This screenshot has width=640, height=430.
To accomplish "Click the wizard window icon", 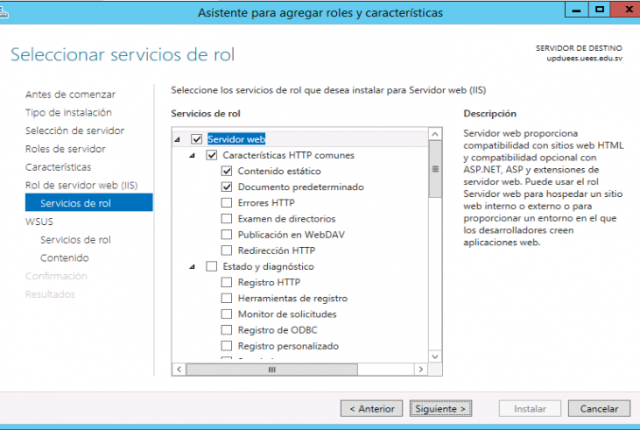I will click(4, 13).
